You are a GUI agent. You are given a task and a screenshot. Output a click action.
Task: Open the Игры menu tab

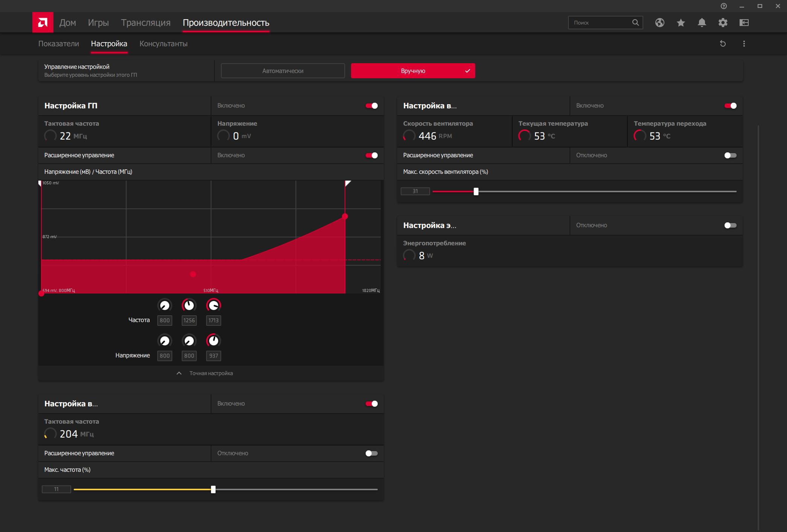click(x=98, y=23)
